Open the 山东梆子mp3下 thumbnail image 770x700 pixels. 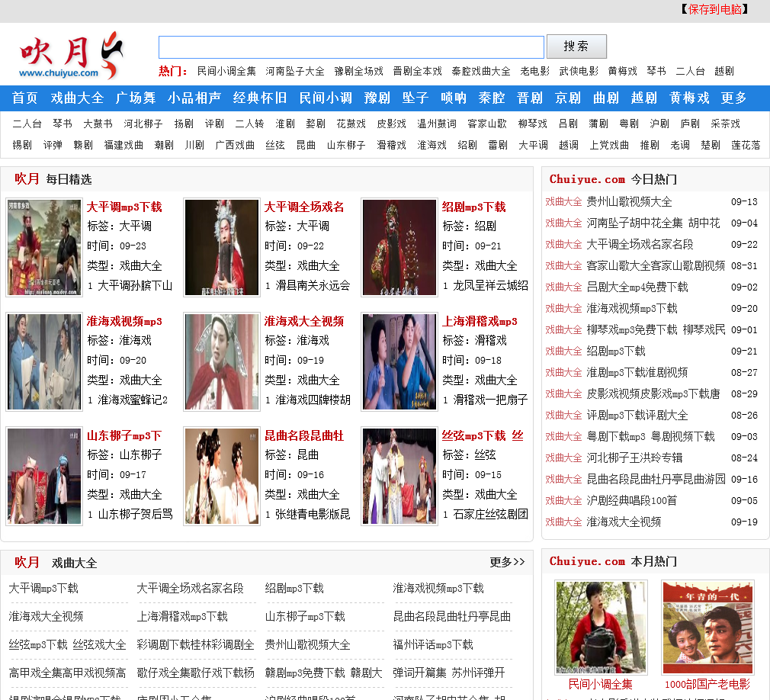tap(44, 476)
